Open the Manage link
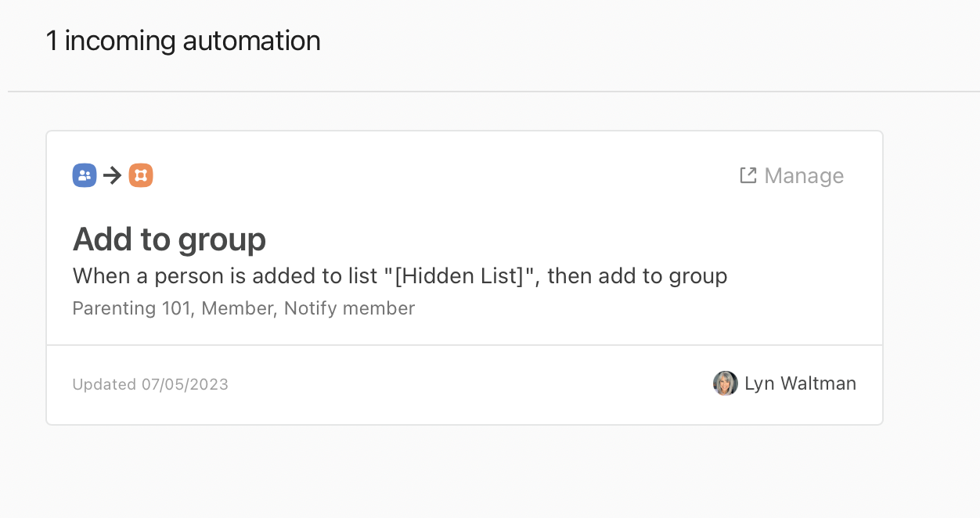 (x=791, y=175)
